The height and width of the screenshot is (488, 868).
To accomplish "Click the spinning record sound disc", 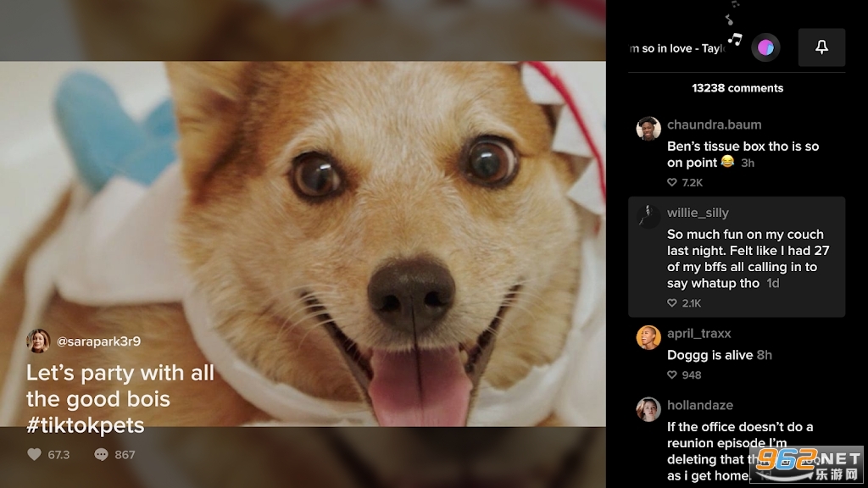I will coord(766,47).
